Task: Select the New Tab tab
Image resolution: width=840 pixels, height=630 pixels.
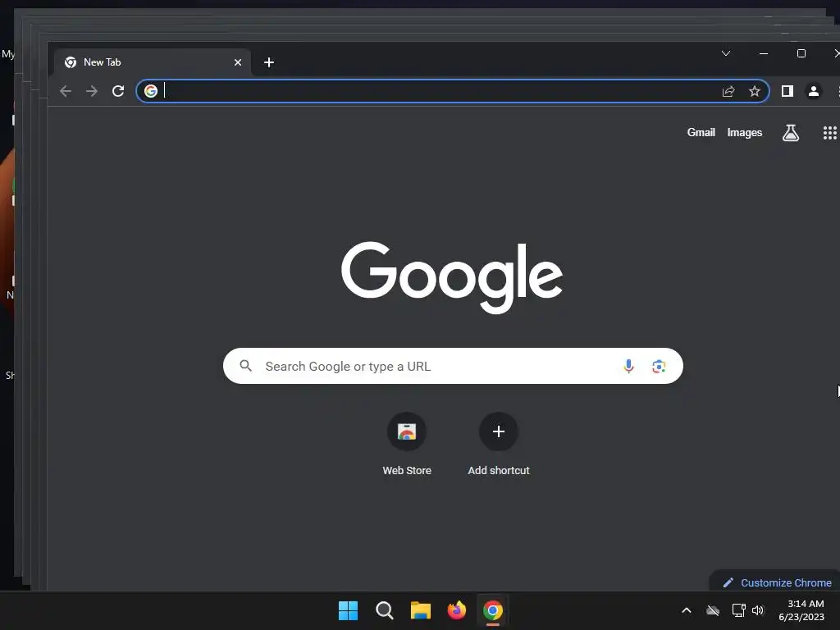Action: coord(152,62)
